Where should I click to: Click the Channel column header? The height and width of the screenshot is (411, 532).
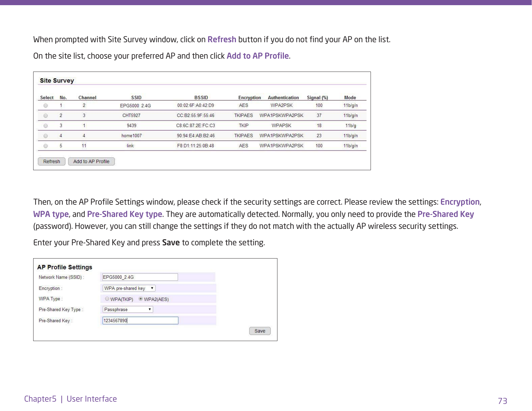(x=87, y=98)
